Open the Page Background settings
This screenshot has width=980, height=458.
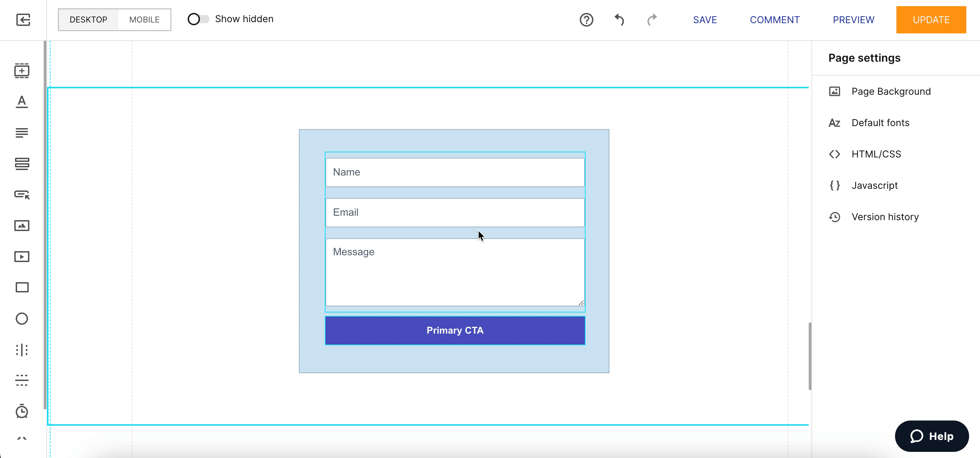[891, 92]
